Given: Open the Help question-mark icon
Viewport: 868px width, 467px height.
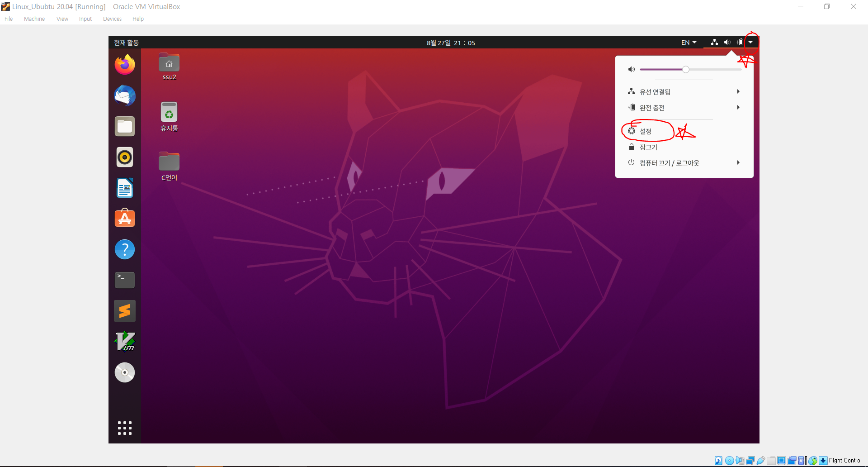Looking at the screenshot, I should pyautogui.click(x=125, y=249).
